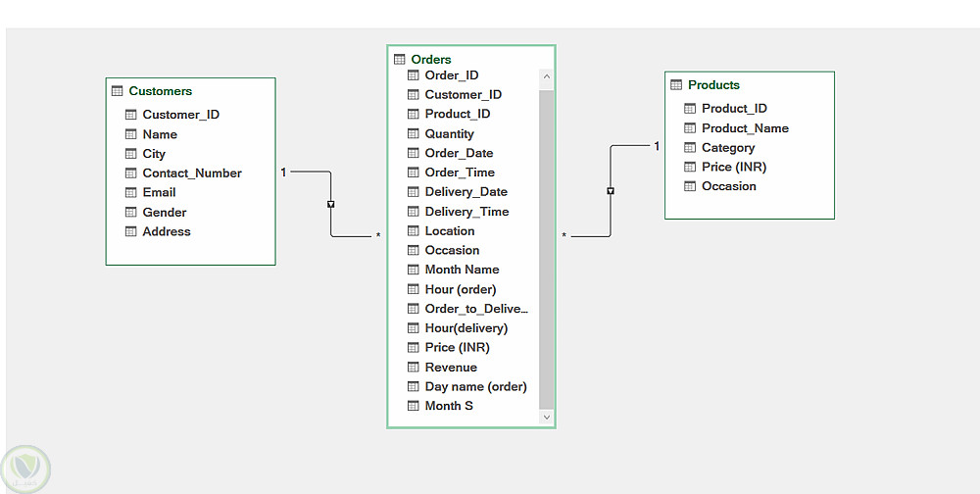
Task: Click the Products table header icon
Action: [676, 85]
